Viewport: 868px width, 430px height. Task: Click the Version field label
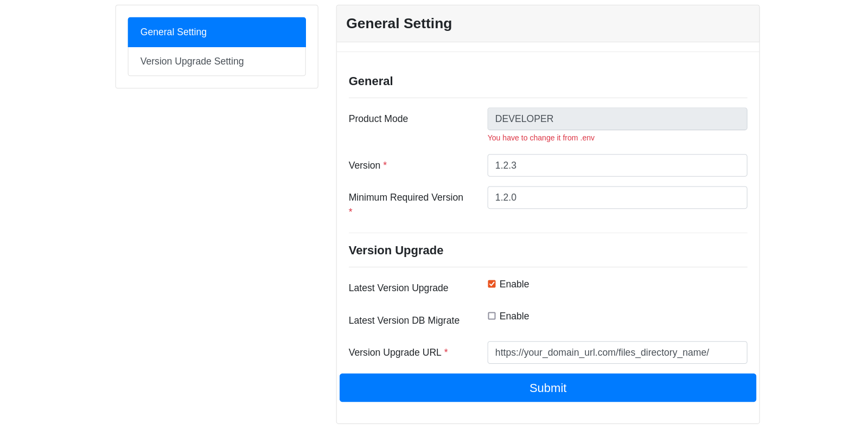pyautogui.click(x=365, y=165)
